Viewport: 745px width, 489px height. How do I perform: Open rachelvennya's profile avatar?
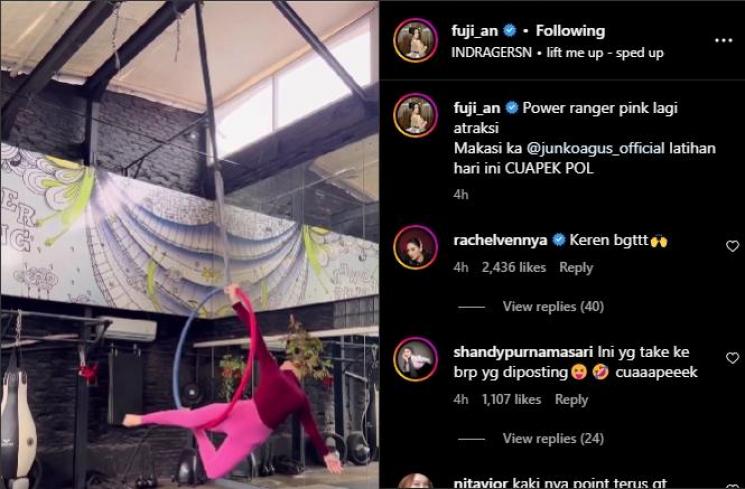(415, 248)
